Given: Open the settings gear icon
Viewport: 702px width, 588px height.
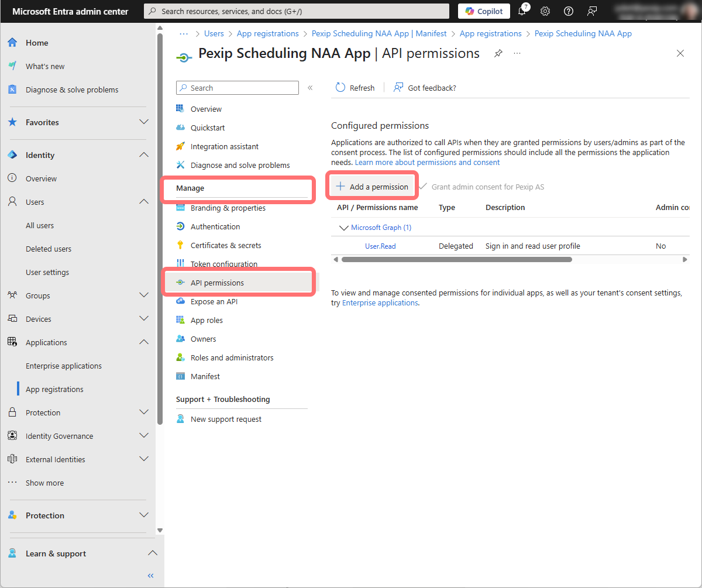Looking at the screenshot, I should [x=545, y=11].
